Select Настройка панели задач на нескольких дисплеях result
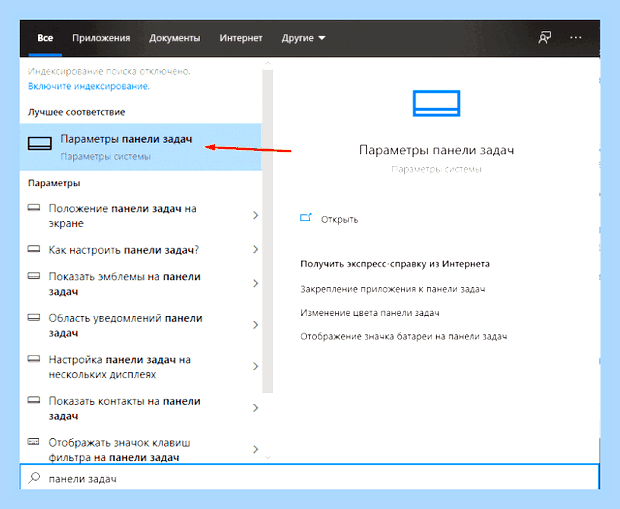The height and width of the screenshot is (509, 620). click(141, 367)
